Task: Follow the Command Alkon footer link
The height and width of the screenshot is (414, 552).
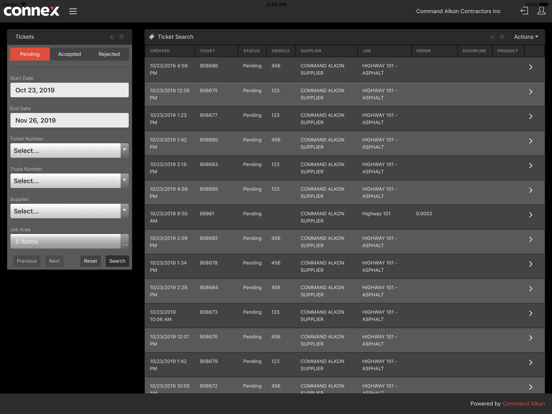Action: point(523,404)
